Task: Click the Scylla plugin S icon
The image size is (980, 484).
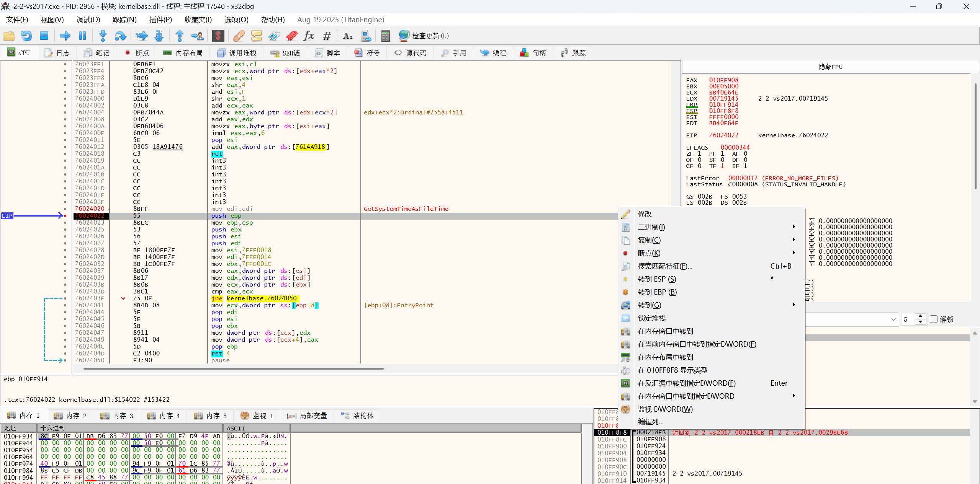Action: pyautogui.click(x=218, y=36)
